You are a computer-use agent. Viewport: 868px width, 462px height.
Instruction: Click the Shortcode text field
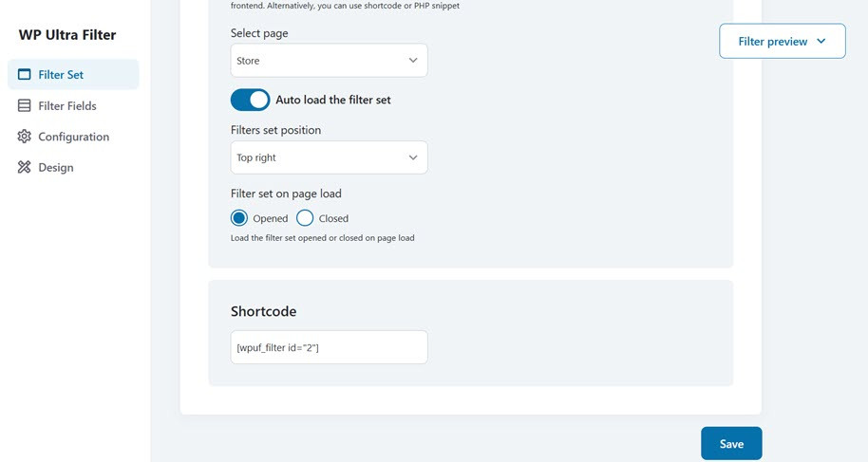[x=329, y=347]
